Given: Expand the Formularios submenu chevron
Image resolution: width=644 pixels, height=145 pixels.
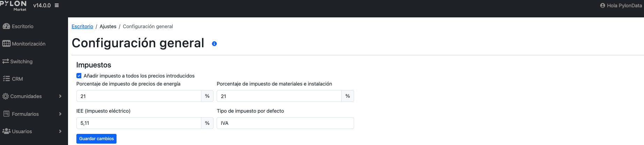Looking at the screenshot, I should pyautogui.click(x=60, y=114).
